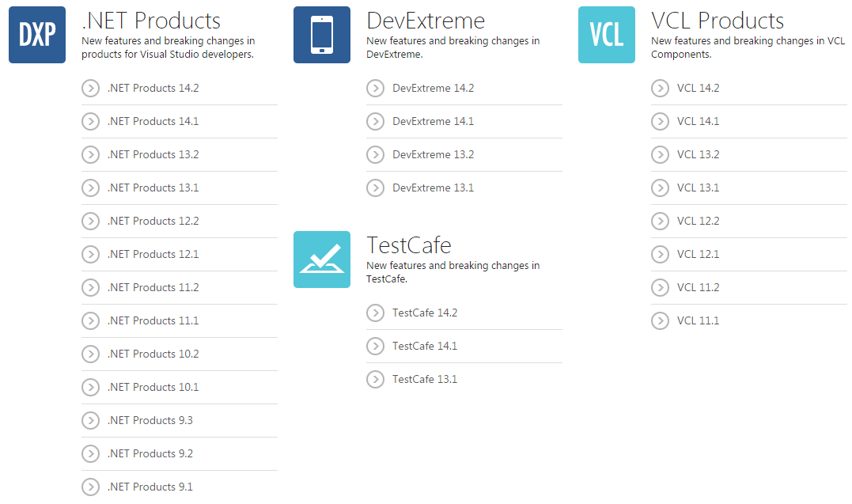852x504 pixels.
Task: Click arrow icon beside VCL 12.1
Action: [660, 254]
